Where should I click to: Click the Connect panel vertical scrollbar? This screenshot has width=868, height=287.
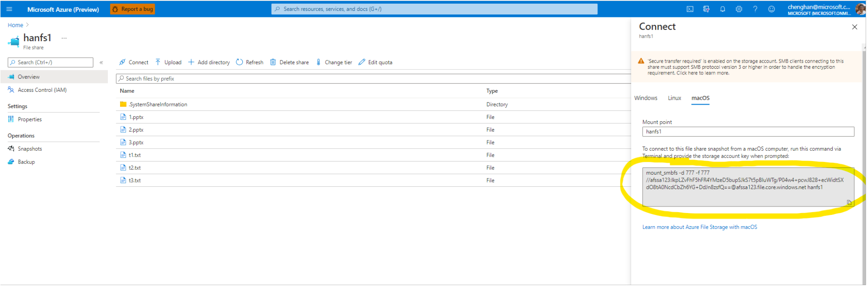864,164
